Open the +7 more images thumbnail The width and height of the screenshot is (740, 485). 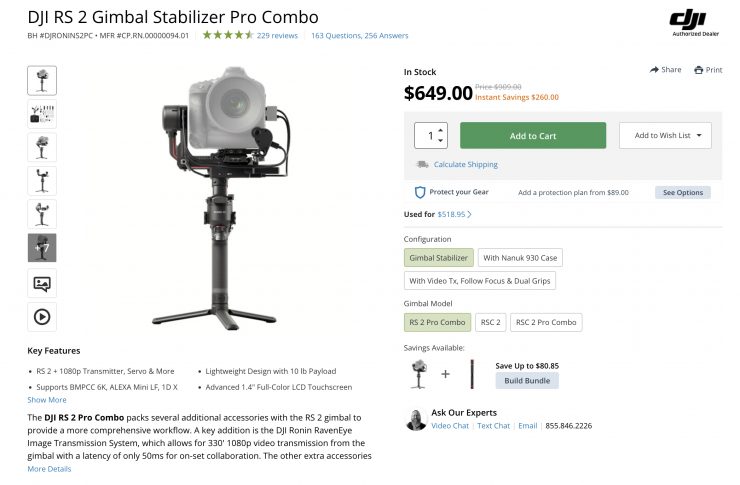click(x=42, y=248)
